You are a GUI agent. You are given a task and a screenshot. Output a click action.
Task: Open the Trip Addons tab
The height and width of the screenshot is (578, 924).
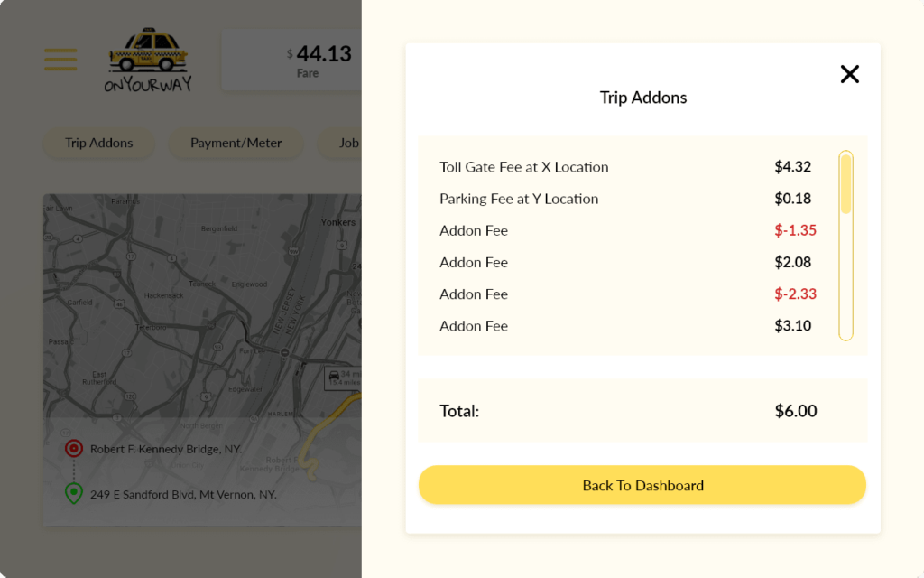click(99, 143)
